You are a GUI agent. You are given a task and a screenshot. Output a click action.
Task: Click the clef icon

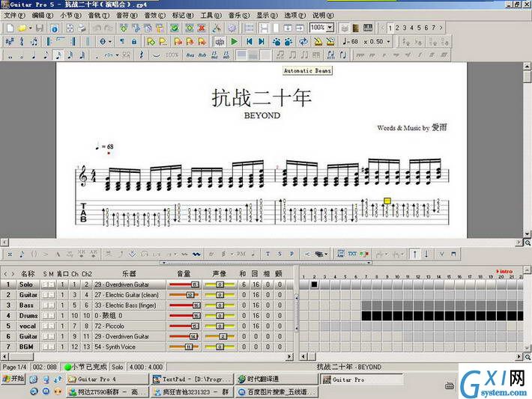coord(22,42)
